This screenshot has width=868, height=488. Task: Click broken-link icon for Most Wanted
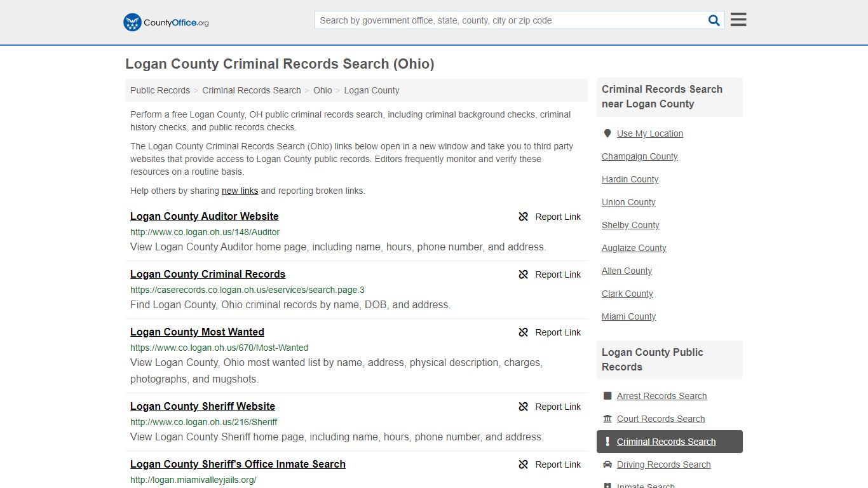click(523, 332)
